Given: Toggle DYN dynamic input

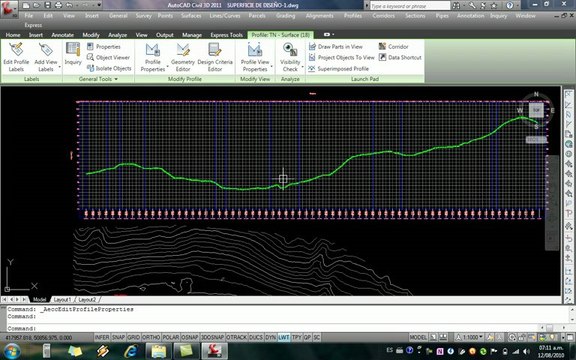Looking at the screenshot, I should tap(270, 337).
